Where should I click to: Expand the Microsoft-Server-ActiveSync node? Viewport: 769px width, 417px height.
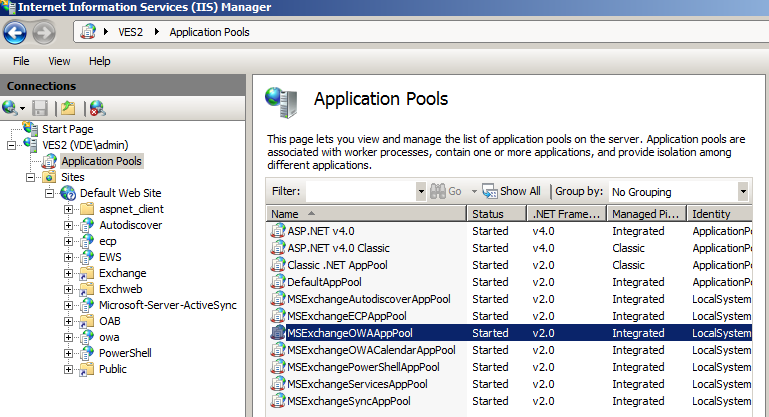69,306
